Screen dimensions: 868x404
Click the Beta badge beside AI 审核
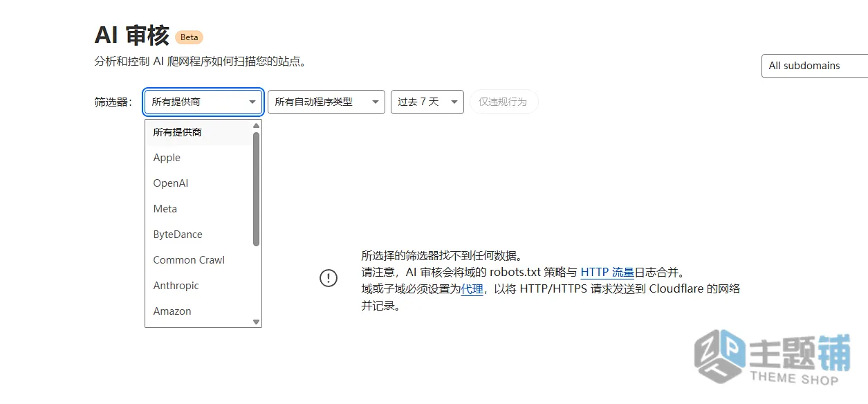coord(189,37)
